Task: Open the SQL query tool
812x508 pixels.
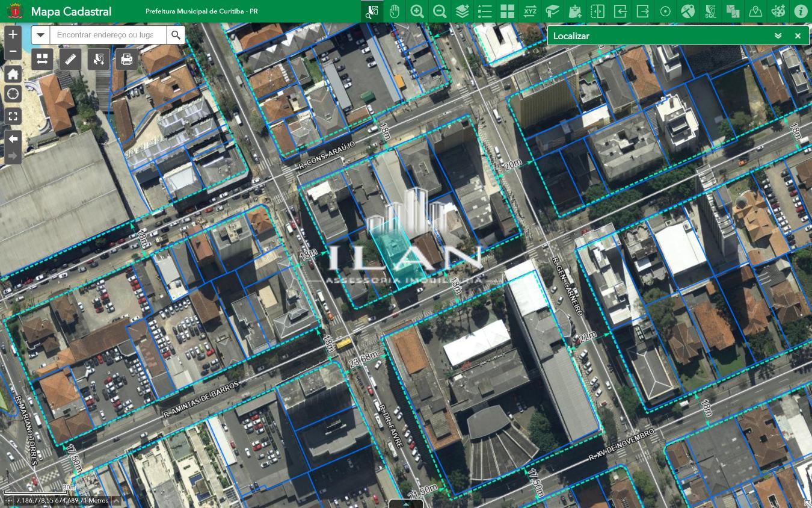Action: [x=710, y=11]
